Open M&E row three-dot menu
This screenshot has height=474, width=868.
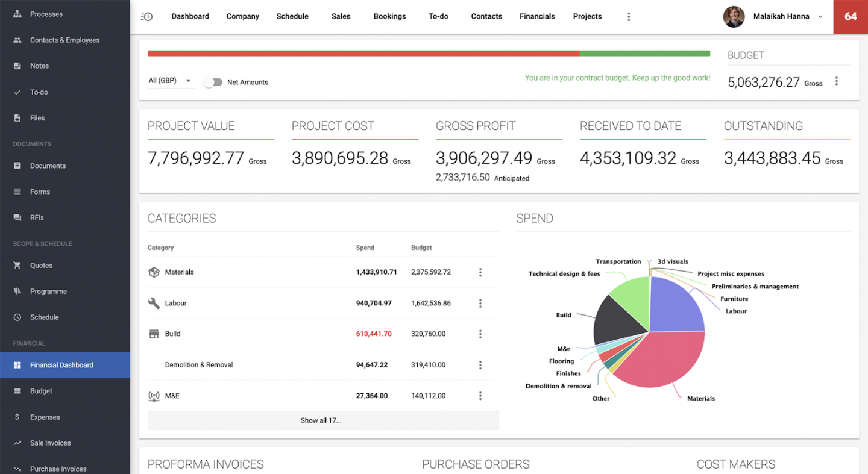pos(480,396)
